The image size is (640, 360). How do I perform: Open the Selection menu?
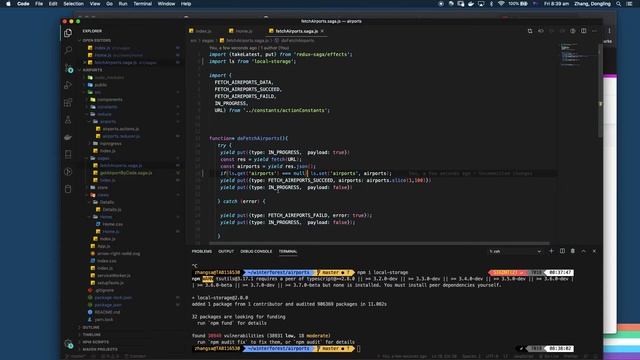coord(73,4)
